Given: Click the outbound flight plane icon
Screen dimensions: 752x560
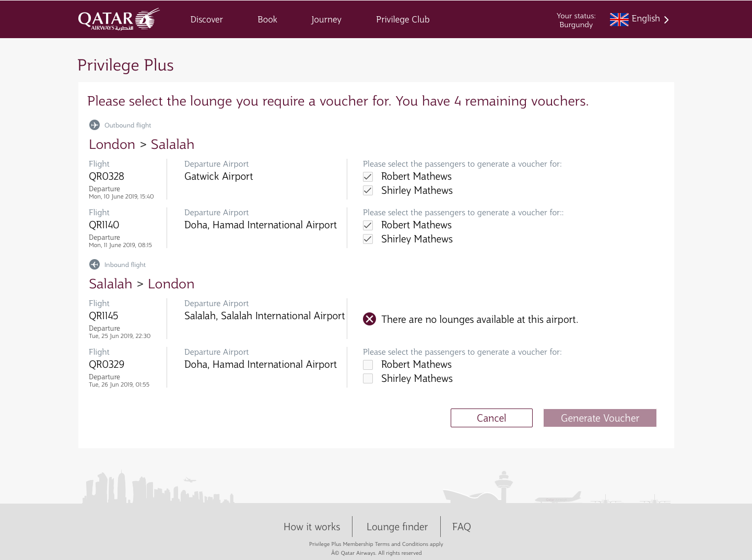Looking at the screenshot, I should point(95,125).
